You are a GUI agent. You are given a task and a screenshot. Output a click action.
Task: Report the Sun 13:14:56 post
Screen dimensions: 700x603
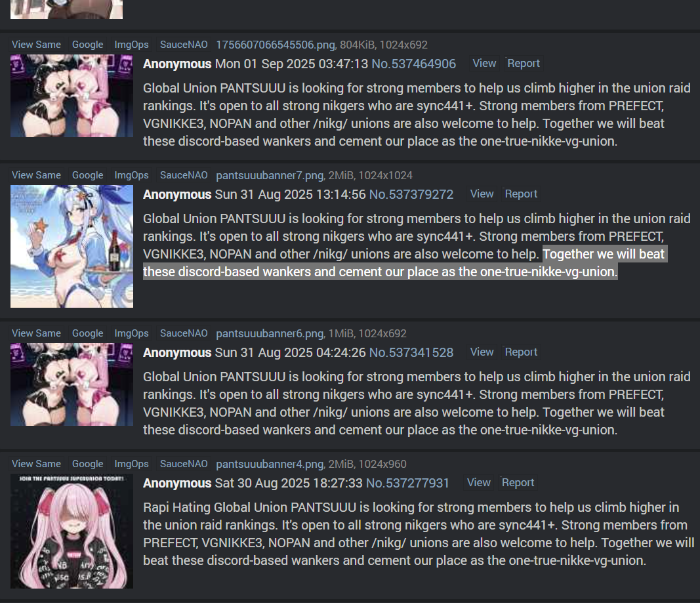pyautogui.click(x=521, y=194)
